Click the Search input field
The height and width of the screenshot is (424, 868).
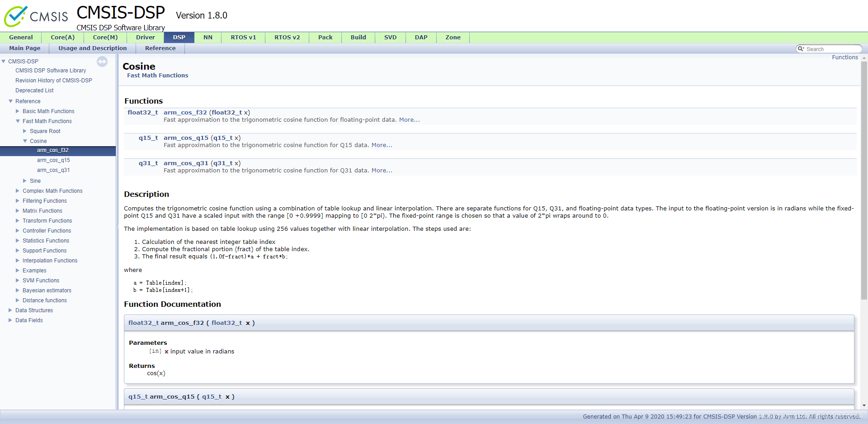point(833,49)
